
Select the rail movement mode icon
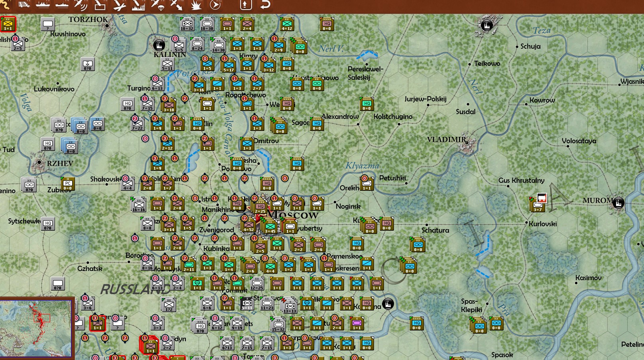pyautogui.click(x=24, y=5)
